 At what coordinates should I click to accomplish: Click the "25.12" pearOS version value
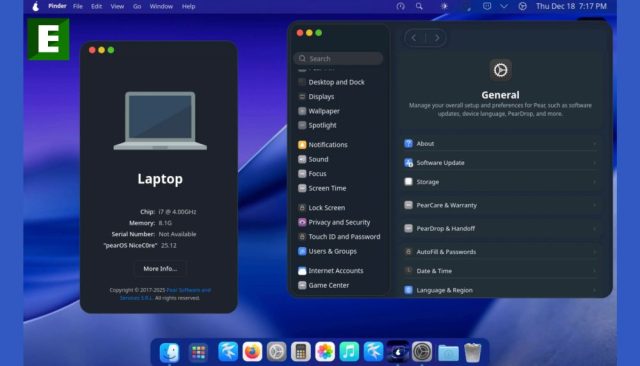(x=169, y=245)
